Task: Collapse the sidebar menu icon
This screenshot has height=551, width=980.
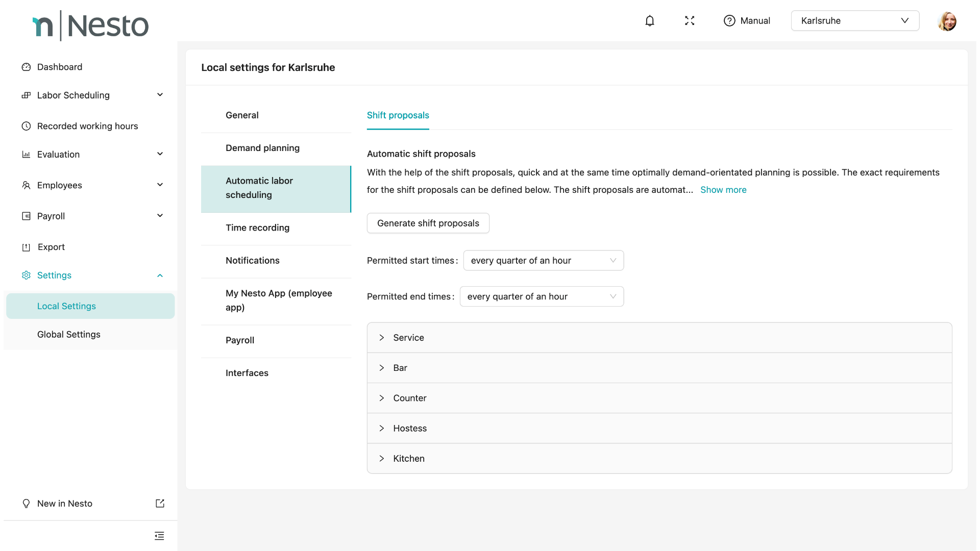Action: pyautogui.click(x=159, y=536)
